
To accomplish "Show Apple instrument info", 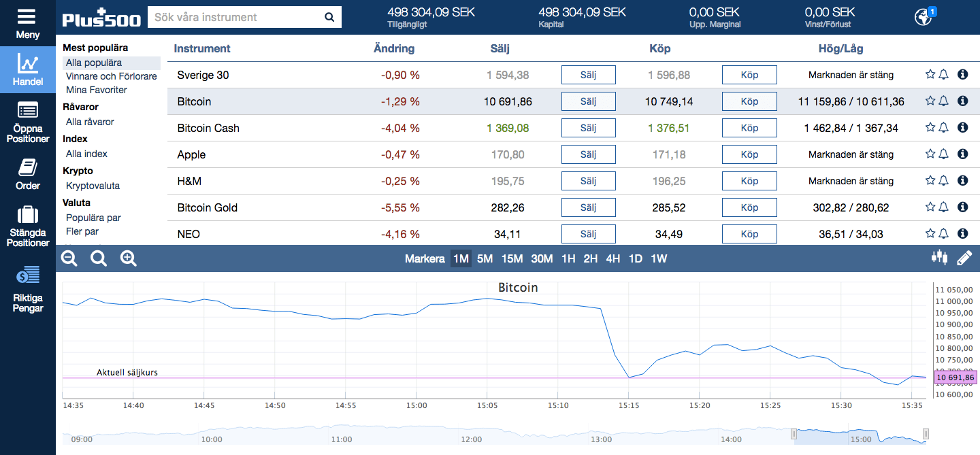I will (x=962, y=154).
